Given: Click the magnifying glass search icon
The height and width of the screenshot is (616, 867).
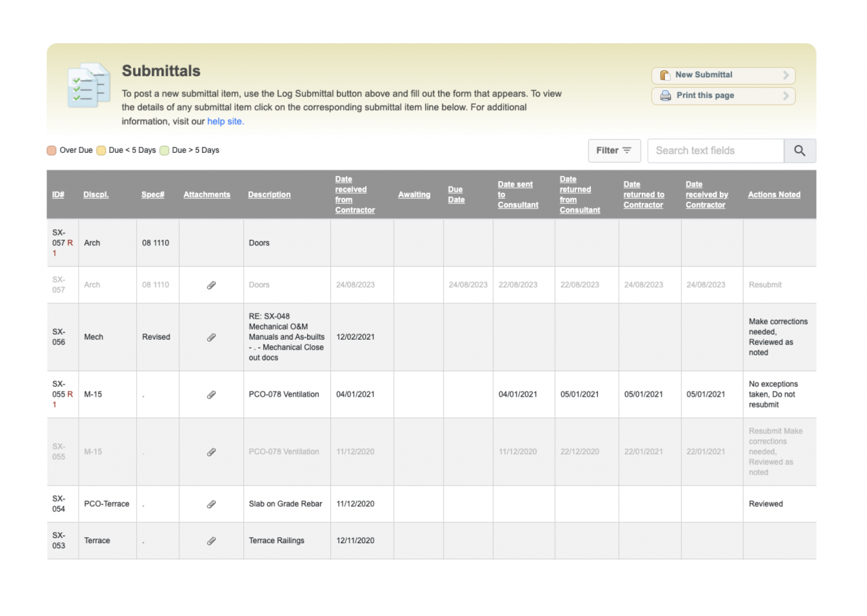Looking at the screenshot, I should [x=800, y=151].
